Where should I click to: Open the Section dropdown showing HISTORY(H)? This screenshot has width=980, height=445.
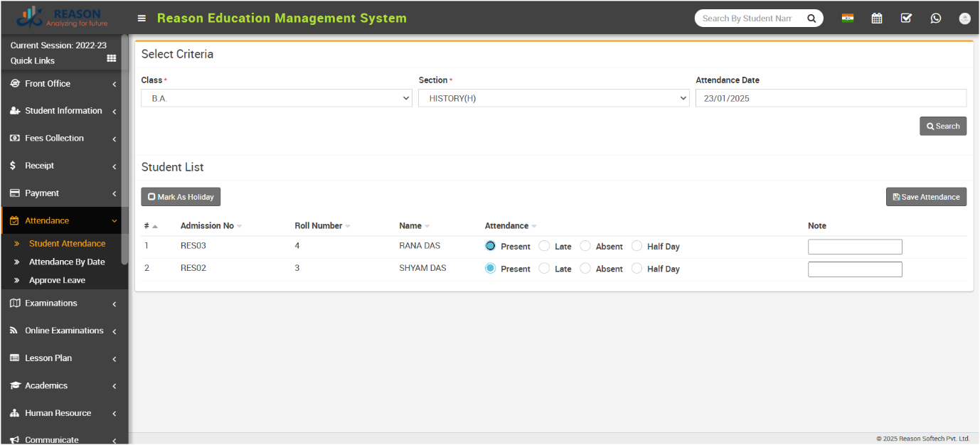[553, 98]
